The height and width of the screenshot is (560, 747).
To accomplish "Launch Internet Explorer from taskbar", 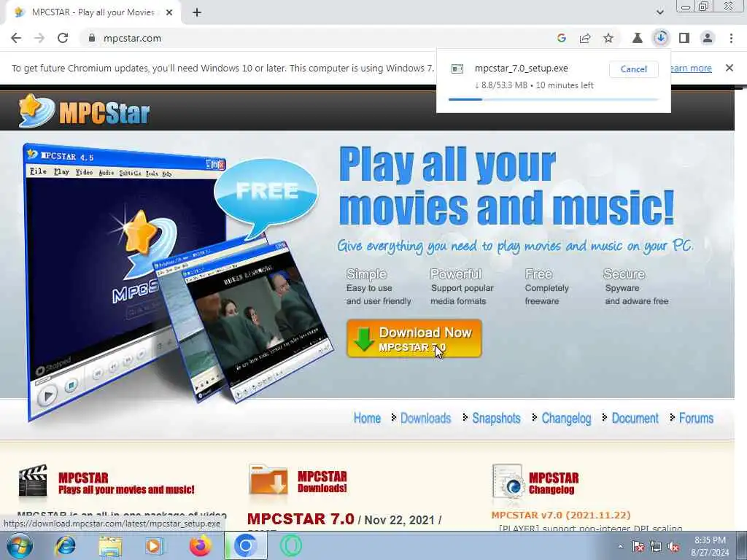I will (65, 545).
